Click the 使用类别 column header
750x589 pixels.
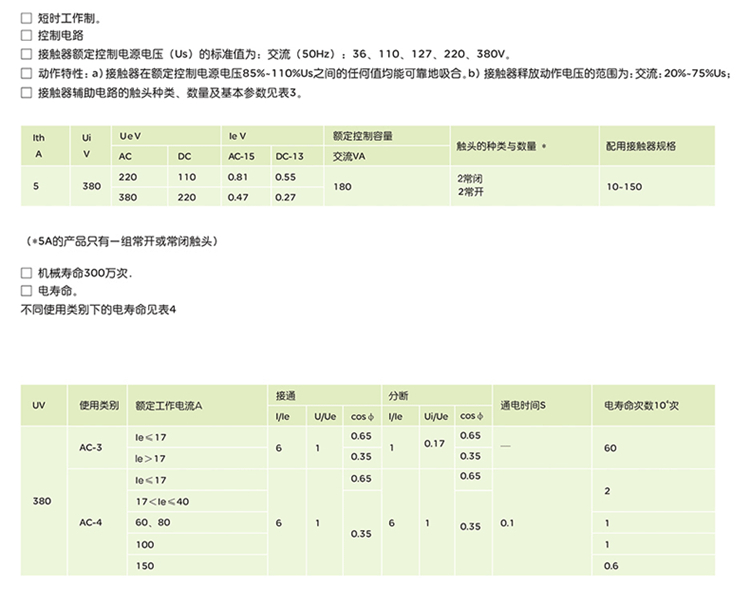(98, 406)
